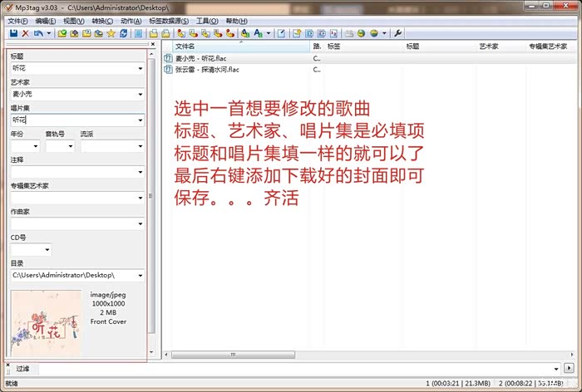Click the red X Remove tag icon
This screenshot has width=582, height=392.
(25, 33)
